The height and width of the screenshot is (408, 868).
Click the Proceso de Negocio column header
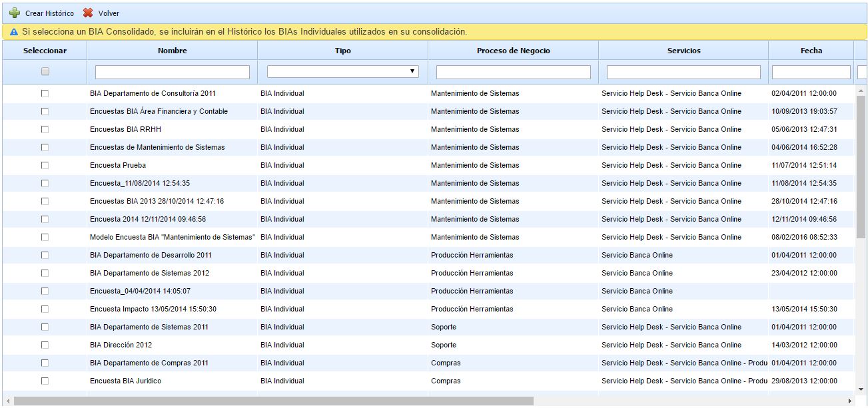point(513,51)
